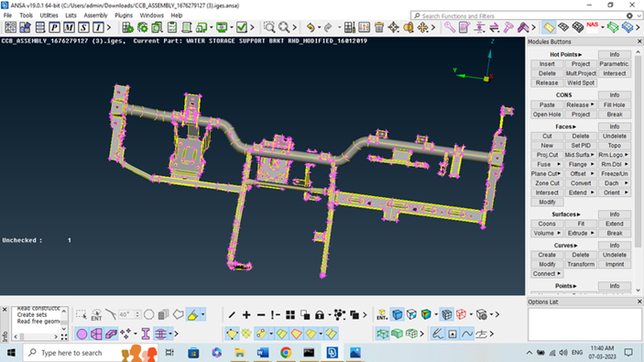Expand the Surfaces group arrow
Image resolution: width=644 pixels, height=362 pixels.
click(578, 214)
